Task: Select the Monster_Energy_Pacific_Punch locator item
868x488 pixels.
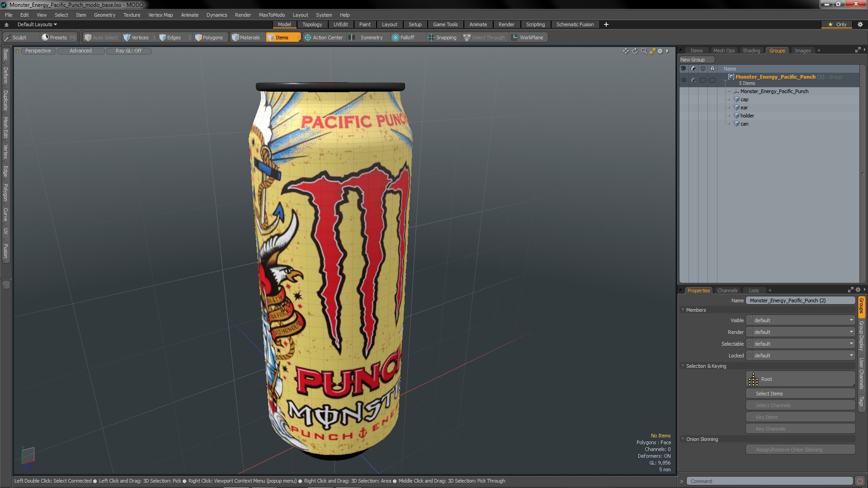Action: (774, 91)
